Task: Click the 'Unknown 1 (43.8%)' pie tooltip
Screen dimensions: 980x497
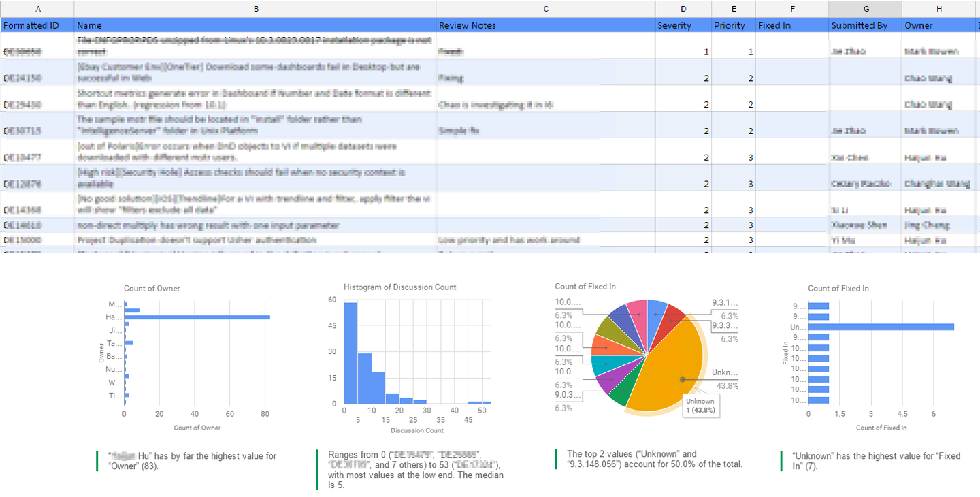Action: click(700, 406)
